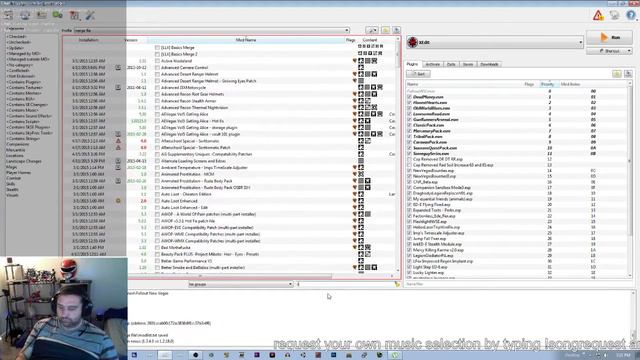Click the backup icon above the mod list
This screenshot has height=360, width=640.
[x=396, y=30]
